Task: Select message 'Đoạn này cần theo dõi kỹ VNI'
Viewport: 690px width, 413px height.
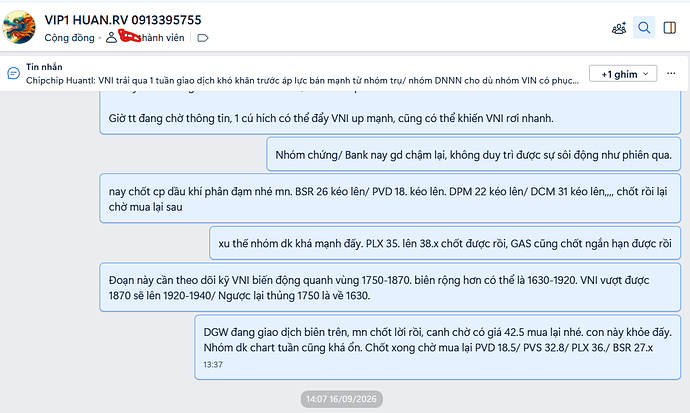Action: [x=390, y=287]
